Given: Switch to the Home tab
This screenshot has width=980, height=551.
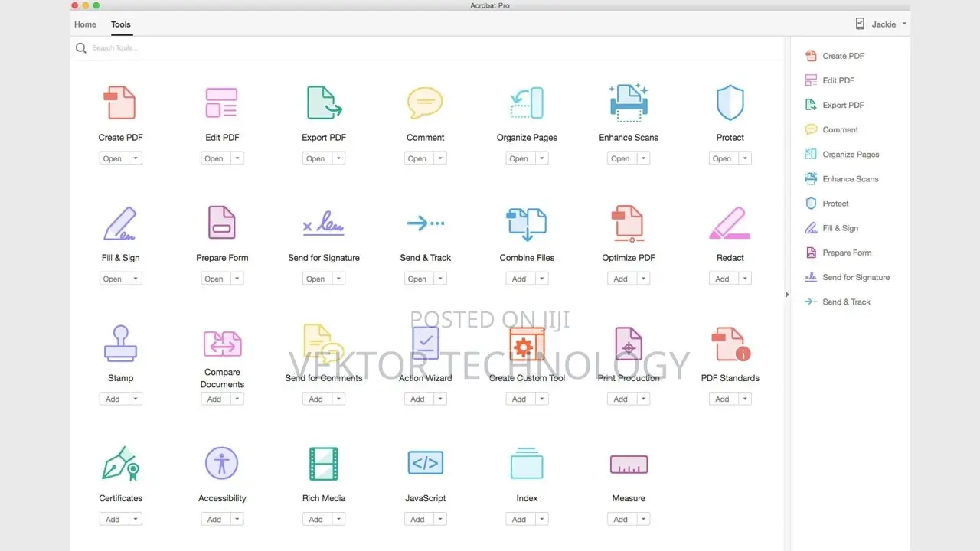Looking at the screenshot, I should coord(85,24).
